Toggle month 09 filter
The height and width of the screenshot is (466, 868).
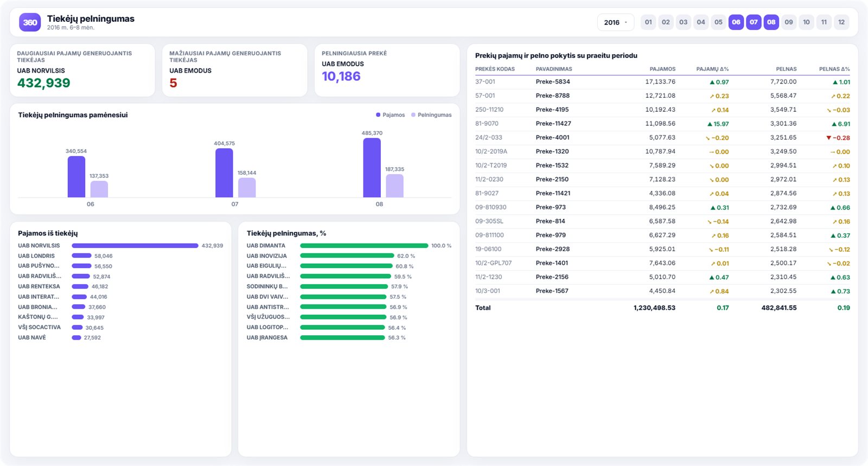(x=789, y=22)
